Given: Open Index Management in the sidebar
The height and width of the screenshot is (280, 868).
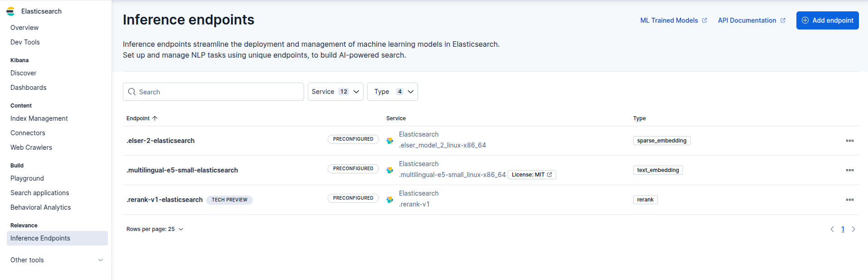Looking at the screenshot, I should 39,118.
